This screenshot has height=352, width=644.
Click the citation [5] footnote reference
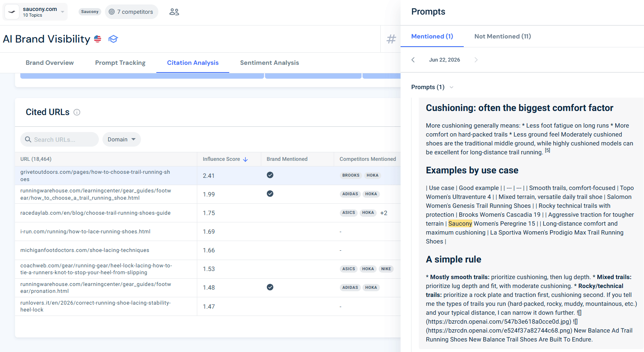pyautogui.click(x=548, y=150)
